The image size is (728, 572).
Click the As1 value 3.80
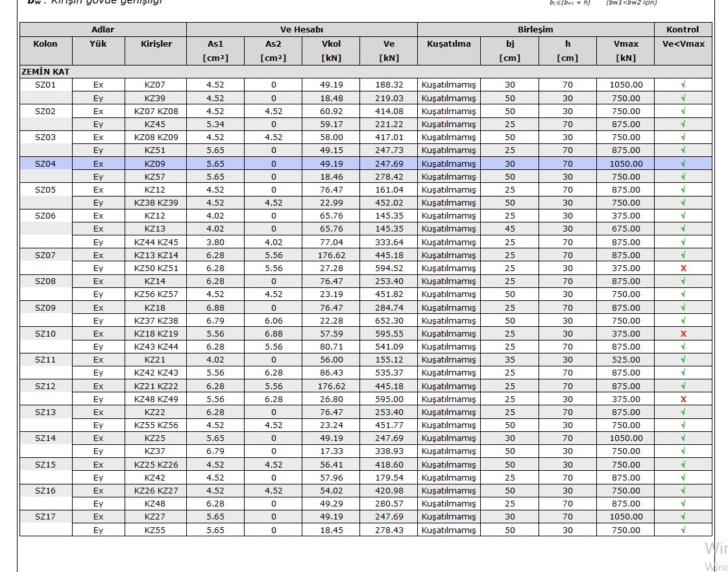tap(215, 242)
